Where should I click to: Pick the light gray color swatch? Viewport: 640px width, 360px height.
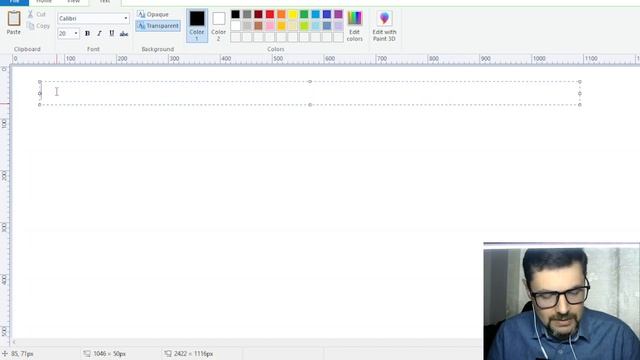247,26
